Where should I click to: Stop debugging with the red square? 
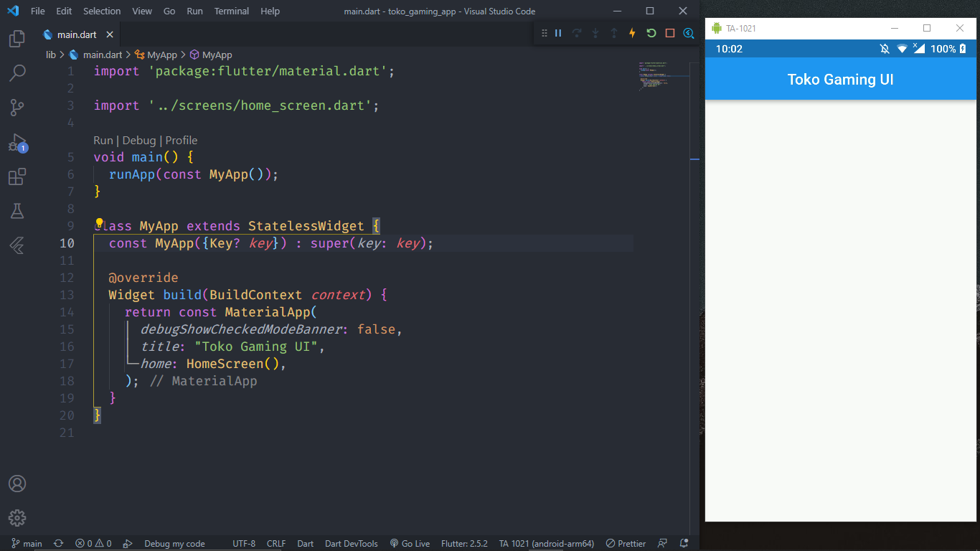670,33
